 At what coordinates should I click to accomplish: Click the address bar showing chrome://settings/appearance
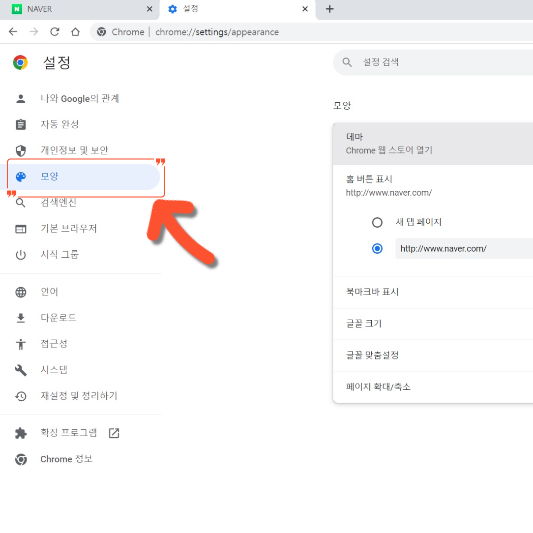click(x=311, y=32)
